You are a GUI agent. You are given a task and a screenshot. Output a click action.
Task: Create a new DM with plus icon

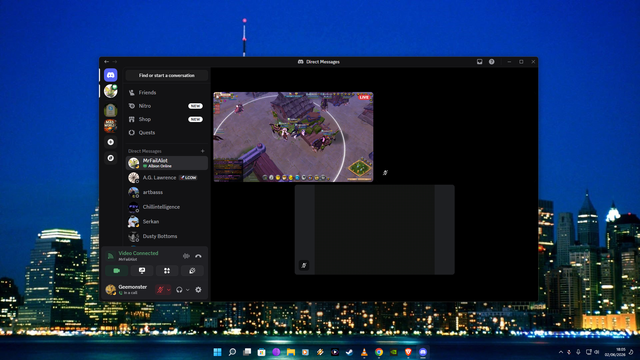(202, 151)
